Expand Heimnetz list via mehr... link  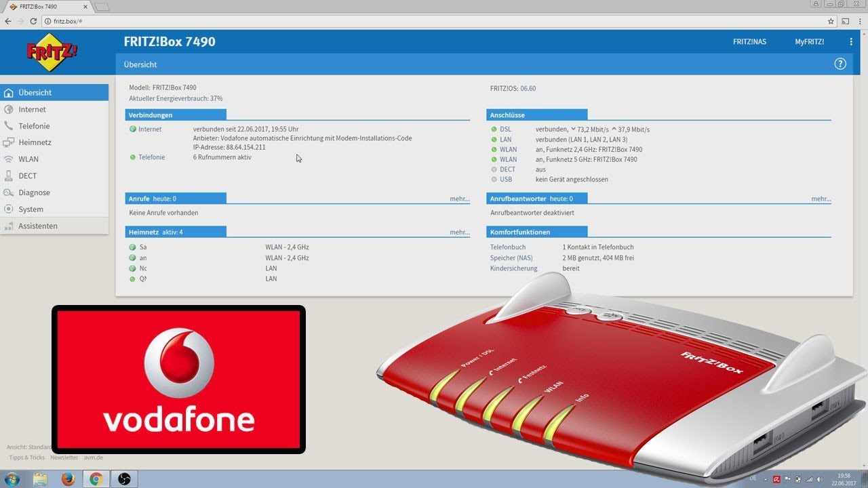point(460,232)
